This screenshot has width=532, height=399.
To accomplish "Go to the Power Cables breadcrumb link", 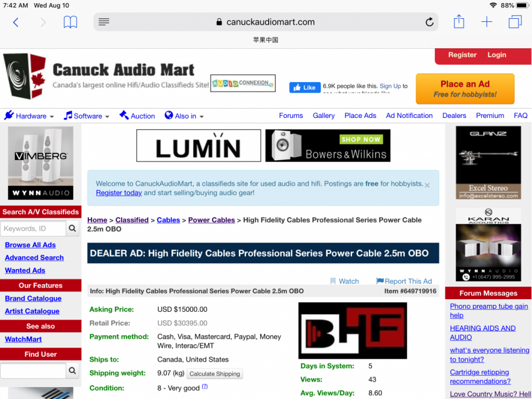I will pos(211,220).
